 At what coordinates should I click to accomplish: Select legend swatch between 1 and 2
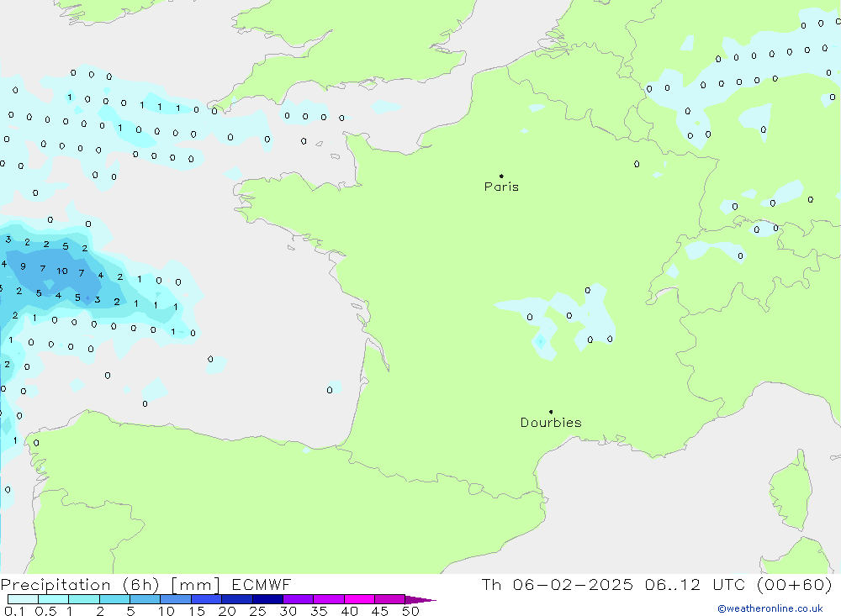84,599
